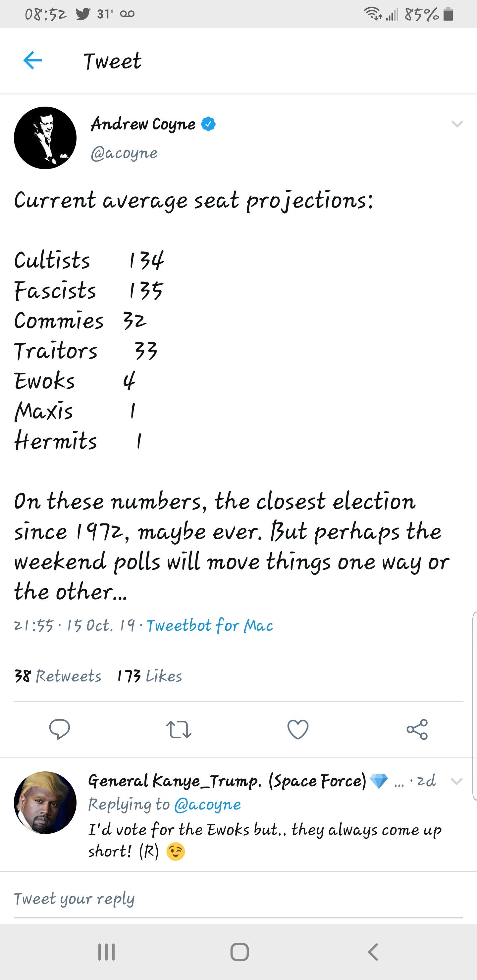Tap the @acoyne mention in the reply
This screenshot has height=980, width=477.
207,805
